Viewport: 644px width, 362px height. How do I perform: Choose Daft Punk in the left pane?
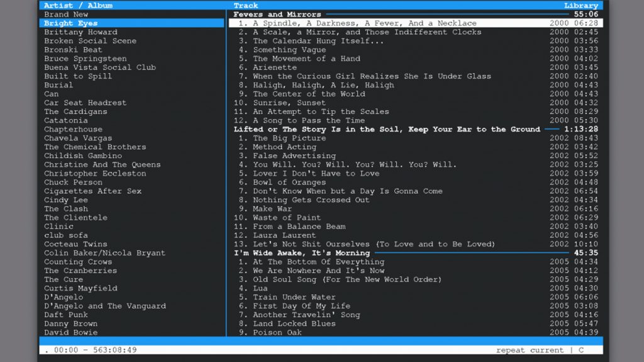click(66, 315)
